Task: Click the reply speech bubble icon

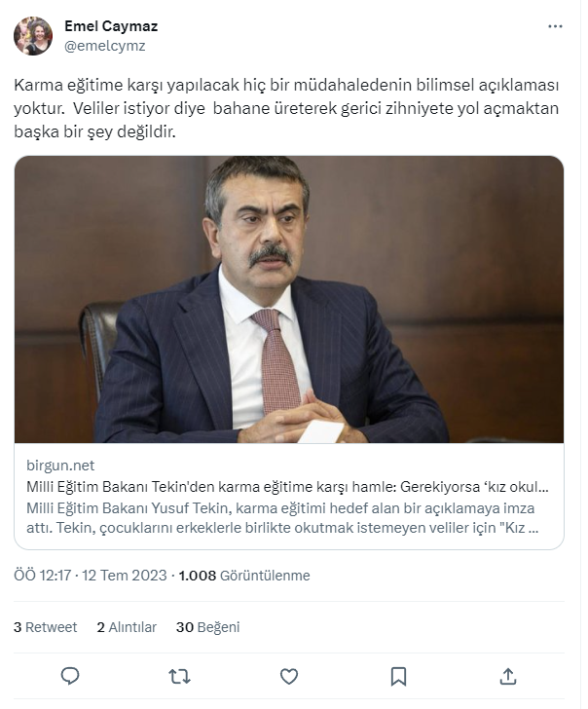Action: point(70,677)
